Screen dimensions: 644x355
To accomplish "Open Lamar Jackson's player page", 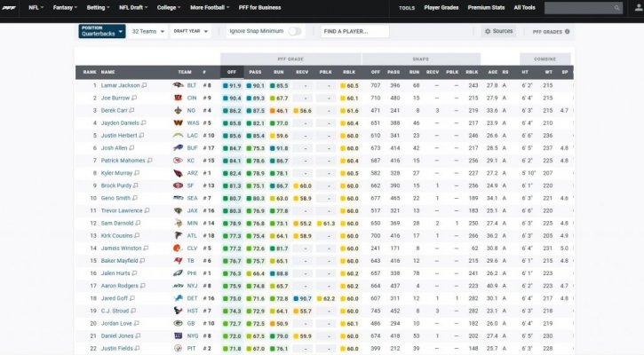I will pyautogui.click(x=120, y=85).
